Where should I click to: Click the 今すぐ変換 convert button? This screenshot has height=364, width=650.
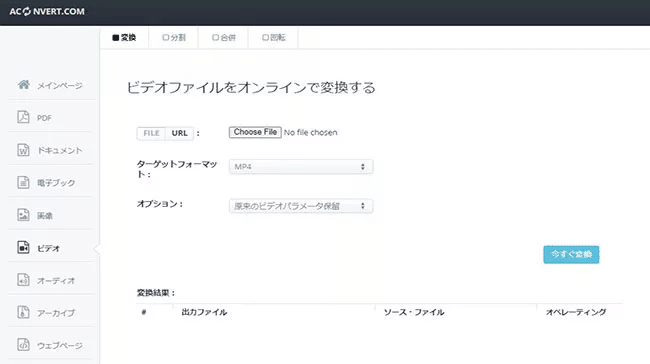pos(571,255)
